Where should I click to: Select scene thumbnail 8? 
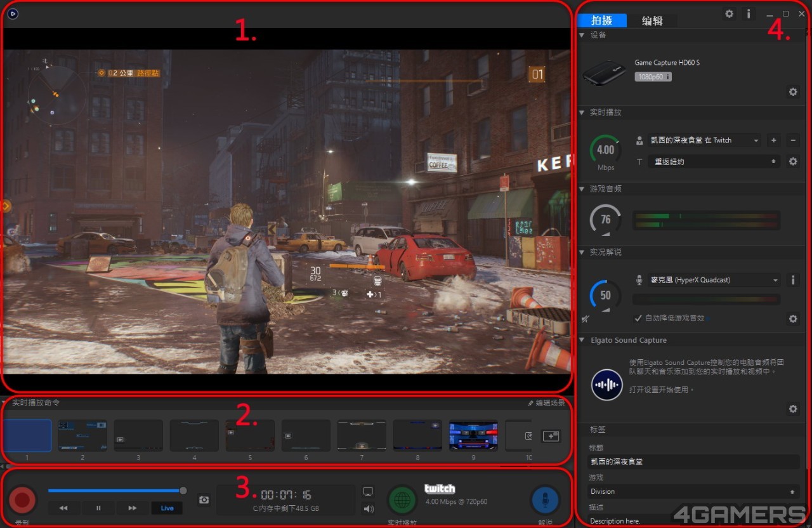(x=417, y=435)
